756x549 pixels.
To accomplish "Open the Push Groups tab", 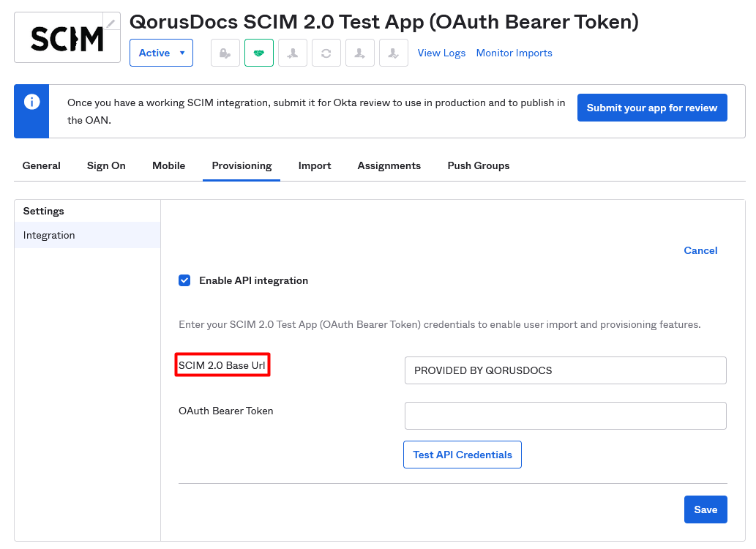I will pyautogui.click(x=479, y=165).
